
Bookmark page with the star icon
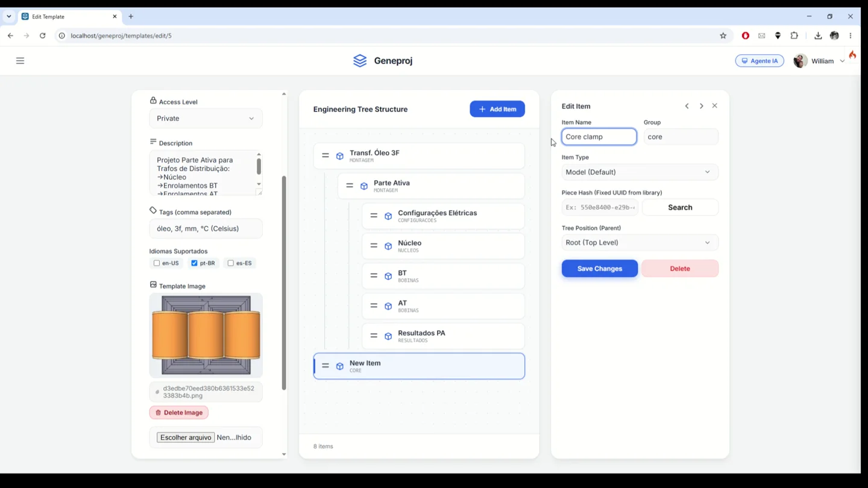(723, 36)
